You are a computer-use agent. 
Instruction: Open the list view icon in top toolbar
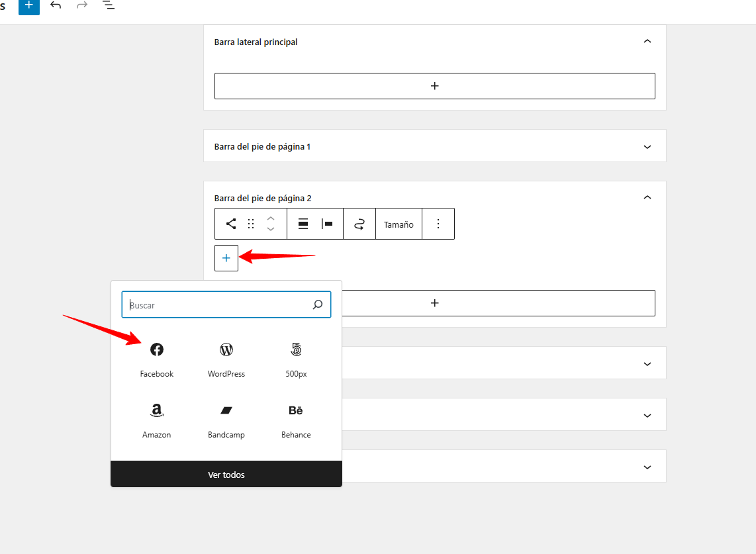point(109,5)
